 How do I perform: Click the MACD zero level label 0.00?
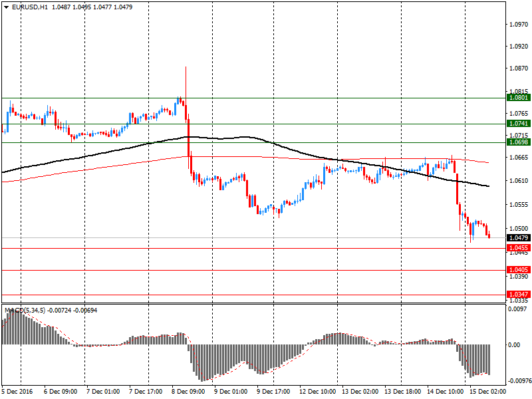(x=514, y=345)
